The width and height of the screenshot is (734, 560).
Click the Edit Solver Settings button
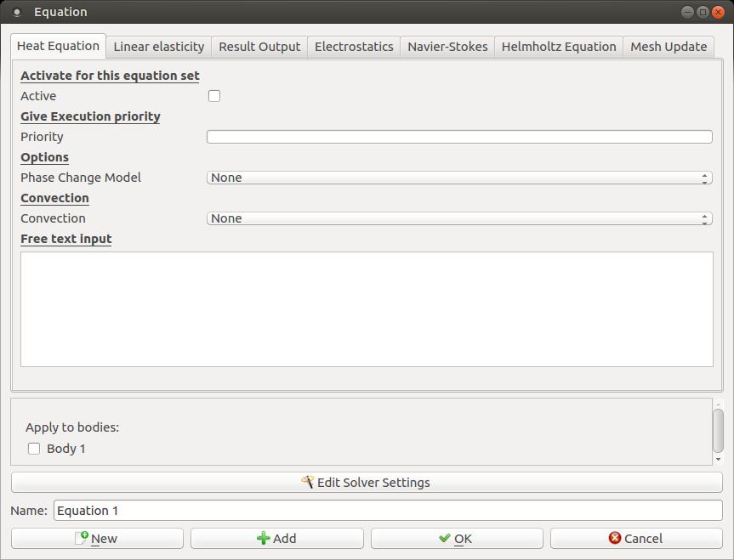click(x=367, y=483)
